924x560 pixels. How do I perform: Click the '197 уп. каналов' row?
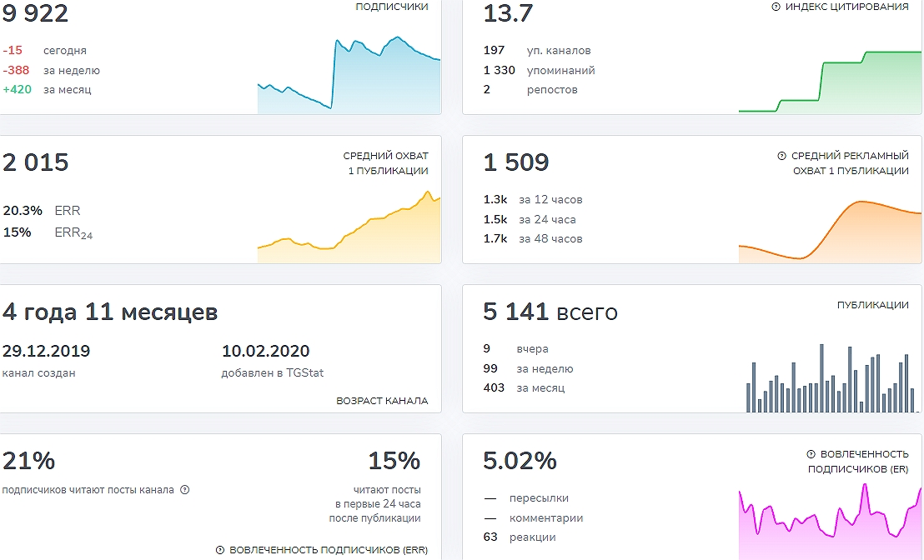coord(537,51)
